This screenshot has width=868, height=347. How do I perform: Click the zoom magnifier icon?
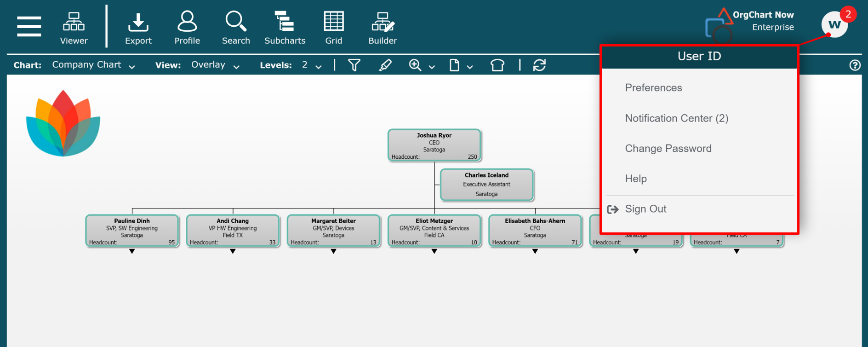415,65
